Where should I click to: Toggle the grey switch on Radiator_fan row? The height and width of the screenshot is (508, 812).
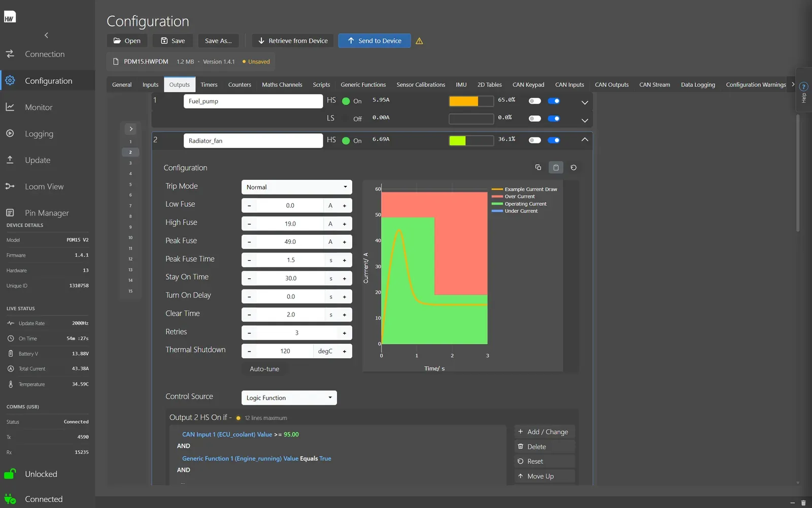(535, 140)
